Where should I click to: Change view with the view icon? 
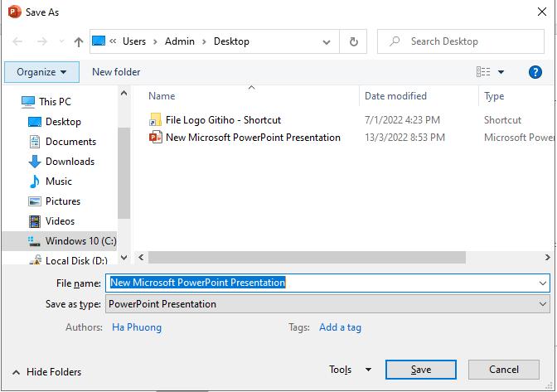tap(483, 72)
